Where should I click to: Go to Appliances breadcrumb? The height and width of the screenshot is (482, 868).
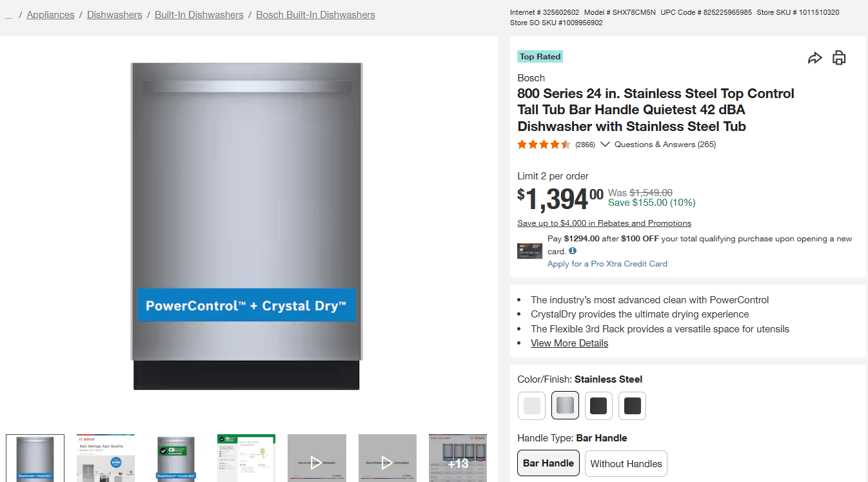click(50, 15)
